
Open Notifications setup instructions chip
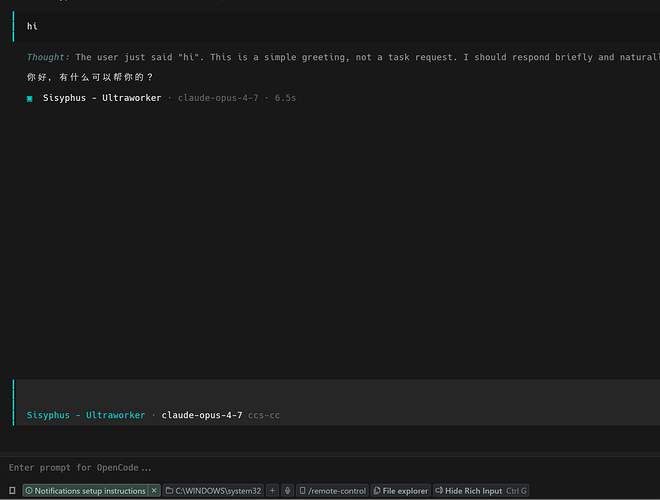[x=85, y=491]
